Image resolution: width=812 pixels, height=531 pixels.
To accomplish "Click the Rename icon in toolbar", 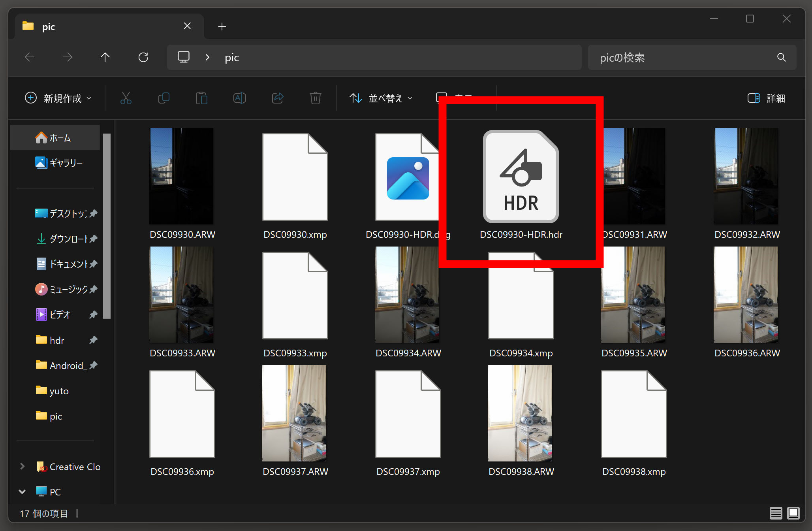I will point(239,98).
